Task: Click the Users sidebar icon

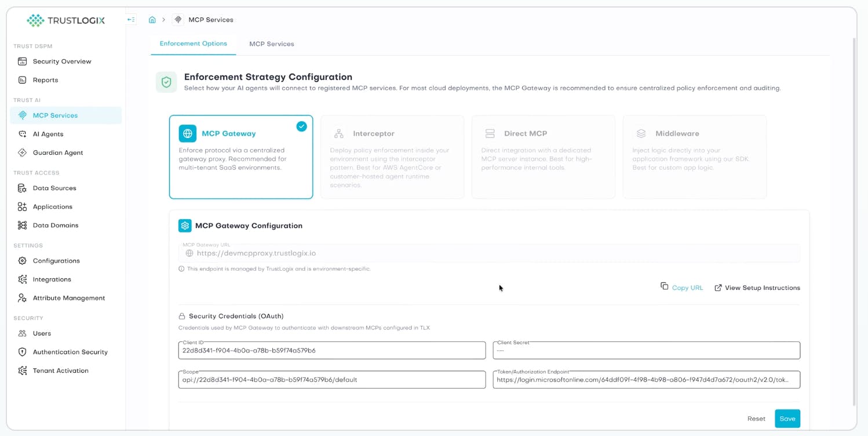Action: click(x=23, y=333)
